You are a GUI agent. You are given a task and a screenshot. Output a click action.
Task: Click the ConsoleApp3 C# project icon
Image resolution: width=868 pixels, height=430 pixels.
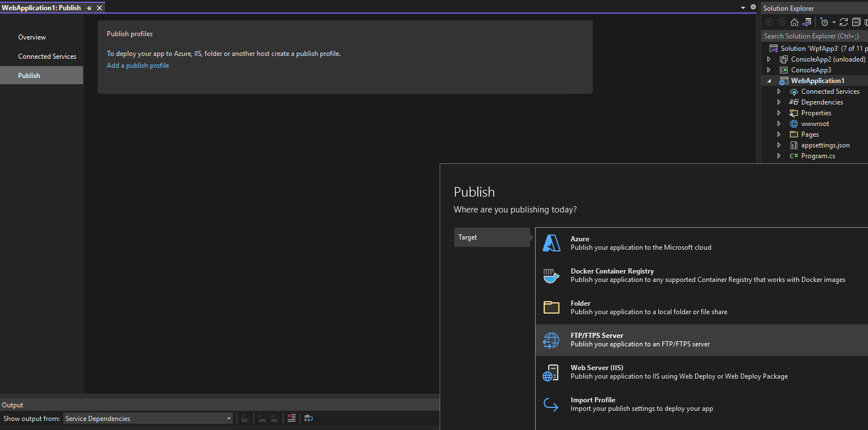click(x=784, y=70)
